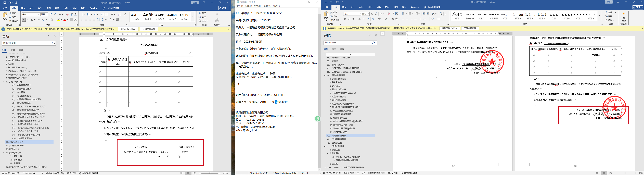This screenshot has height=175, width=644.
Task: Decrease indent in the 商务技术册 Word window
Action: (x=102, y=15)
